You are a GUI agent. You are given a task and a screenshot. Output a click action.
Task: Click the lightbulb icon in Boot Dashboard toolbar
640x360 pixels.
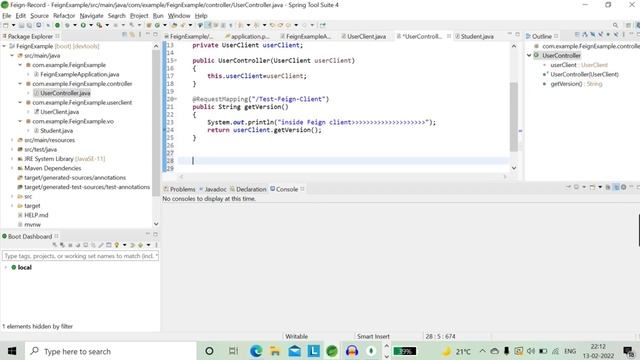point(117,245)
